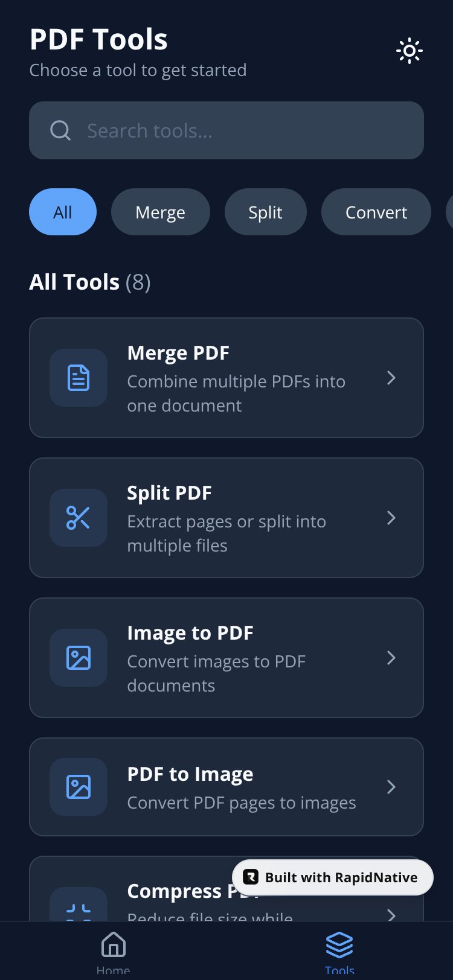Click the magnifier icon in the search bar

coord(60,130)
